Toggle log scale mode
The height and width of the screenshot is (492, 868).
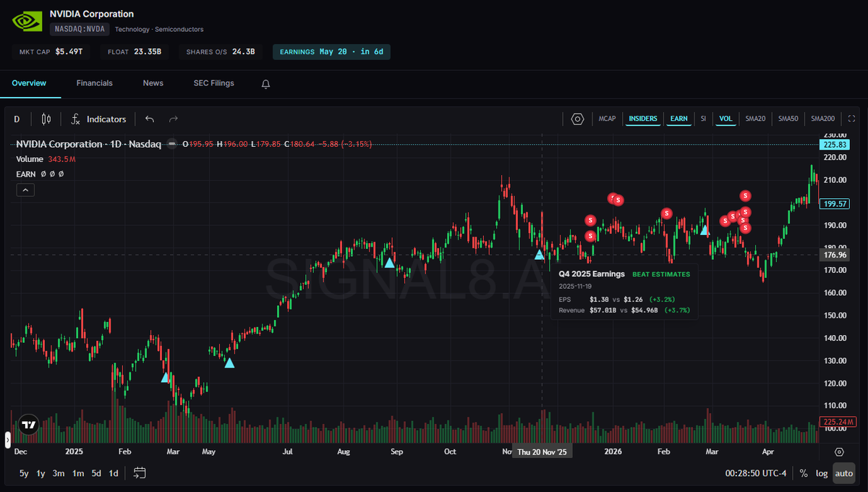[x=822, y=473]
